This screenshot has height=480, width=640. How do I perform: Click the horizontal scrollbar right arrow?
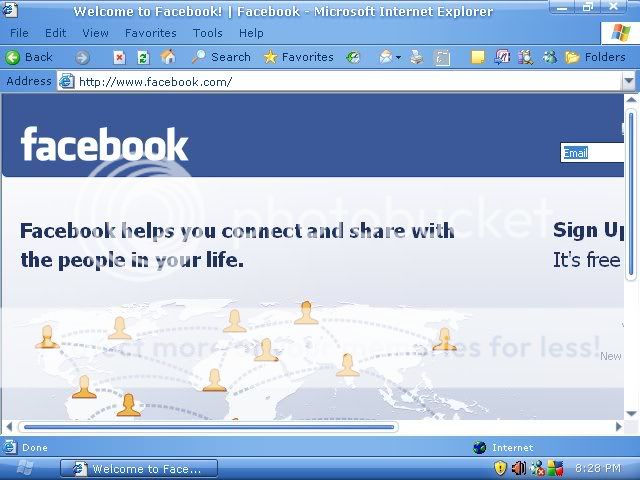pyautogui.click(x=618, y=427)
